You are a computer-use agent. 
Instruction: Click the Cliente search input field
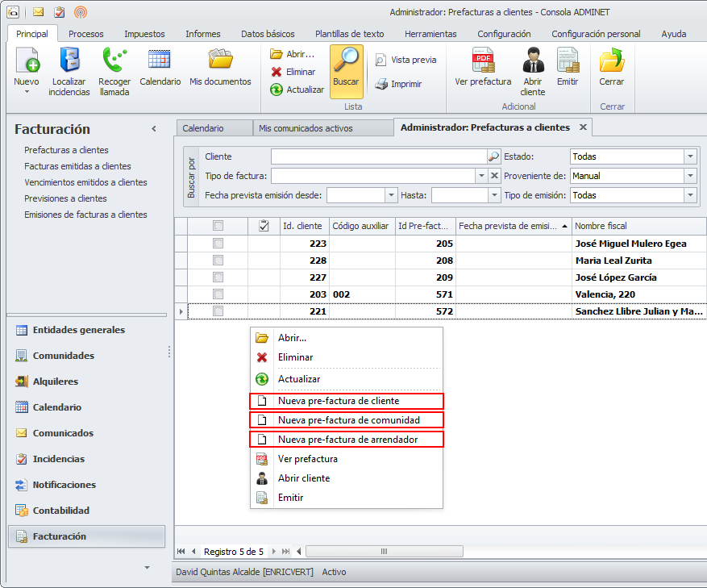(x=378, y=156)
